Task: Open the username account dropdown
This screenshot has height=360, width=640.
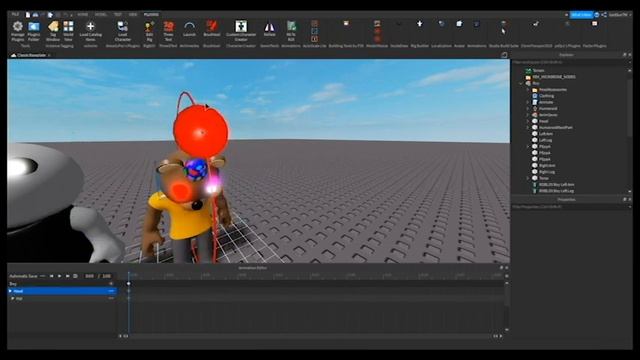Action: [620, 15]
